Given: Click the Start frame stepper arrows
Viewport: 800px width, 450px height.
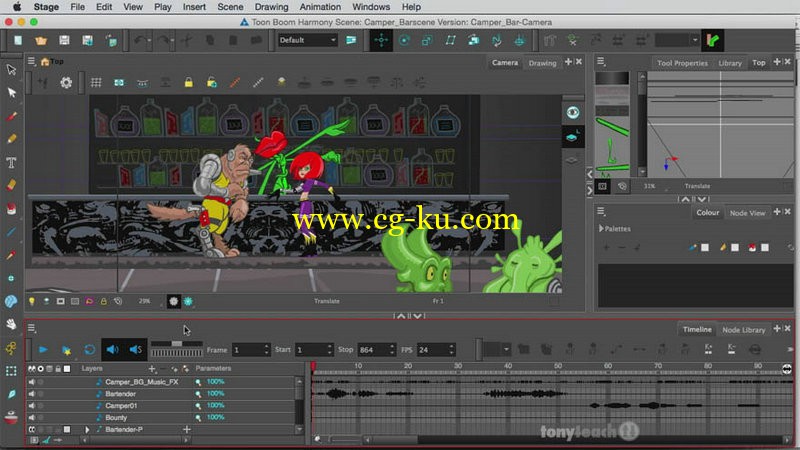Looking at the screenshot, I should tap(330, 349).
